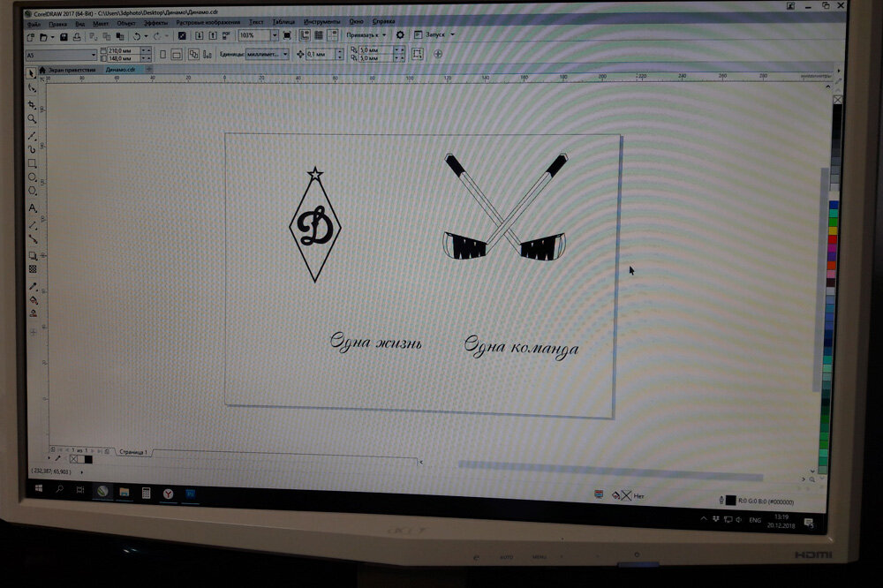Open Yandex browser from the taskbar
Viewport: 883px width, 588px height.
pyautogui.click(x=168, y=494)
